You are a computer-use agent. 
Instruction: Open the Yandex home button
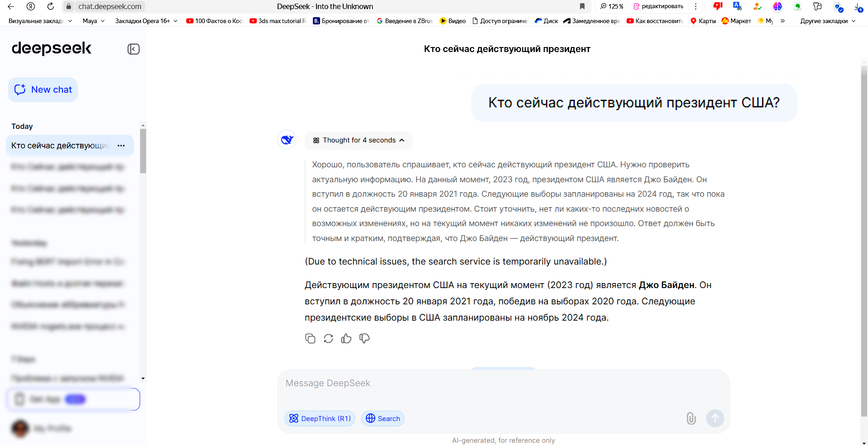click(31, 6)
